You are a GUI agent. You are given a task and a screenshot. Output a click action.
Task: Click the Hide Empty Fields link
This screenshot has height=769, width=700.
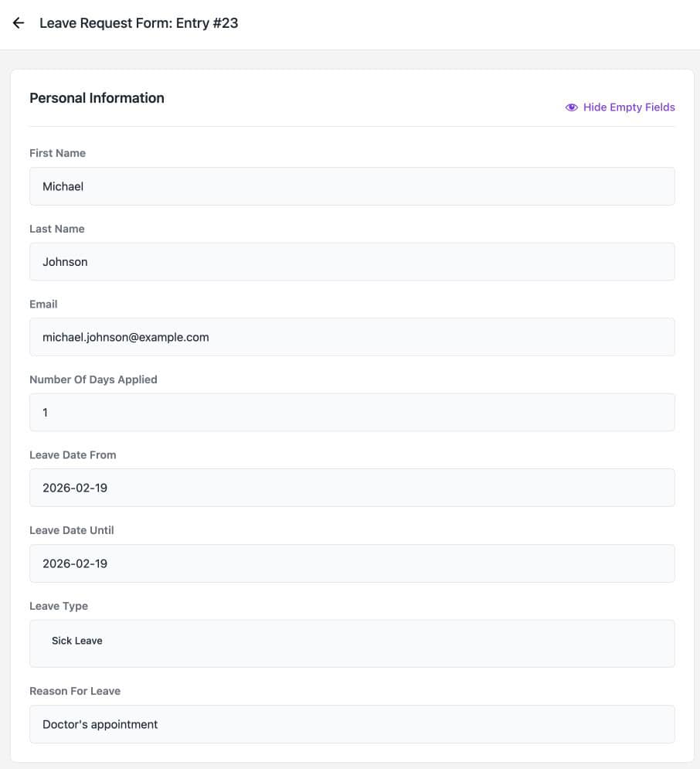[x=620, y=107]
